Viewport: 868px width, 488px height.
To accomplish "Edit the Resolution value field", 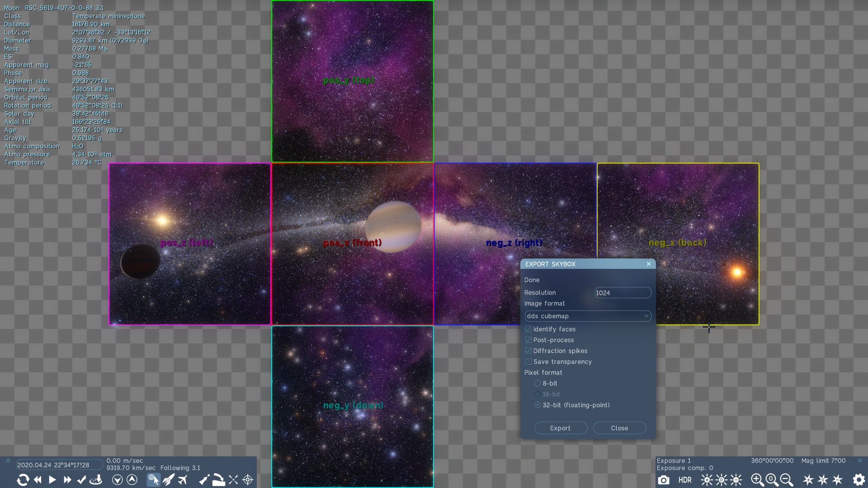I will click(x=623, y=292).
